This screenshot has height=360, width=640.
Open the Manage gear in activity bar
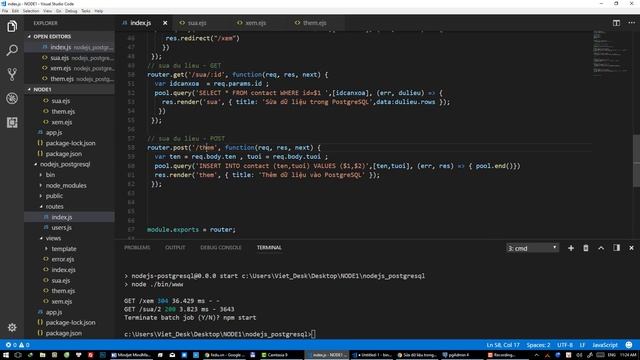point(12,327)
